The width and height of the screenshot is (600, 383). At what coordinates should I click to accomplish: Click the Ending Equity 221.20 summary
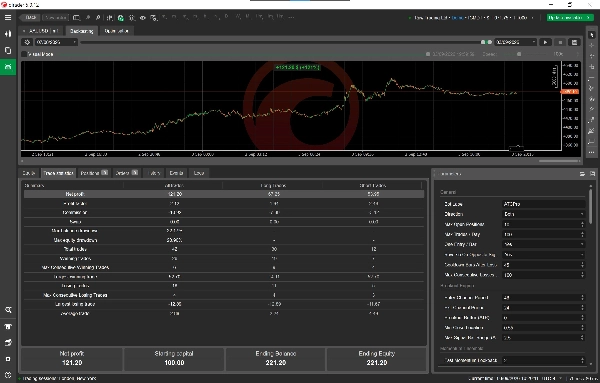point(377,359)
